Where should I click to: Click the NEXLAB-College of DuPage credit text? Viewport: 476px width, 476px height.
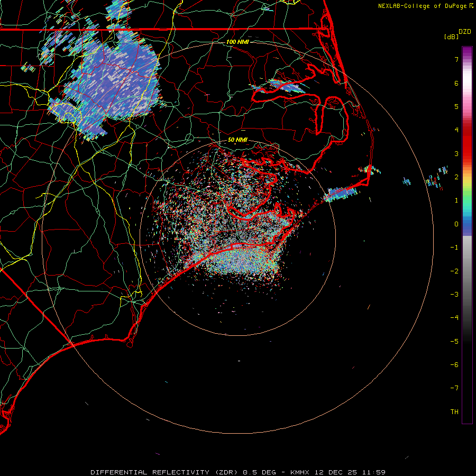click(x=422, y=6)
